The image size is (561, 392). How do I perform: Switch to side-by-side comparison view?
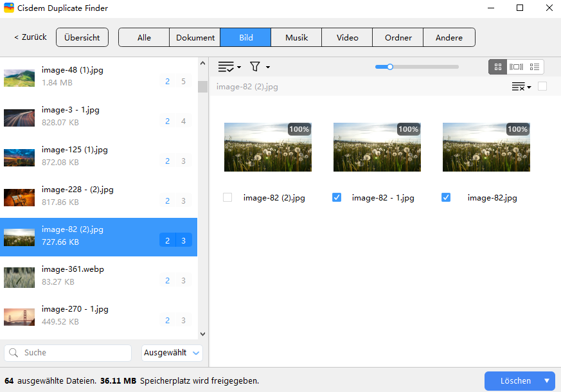tap(517, 66)
